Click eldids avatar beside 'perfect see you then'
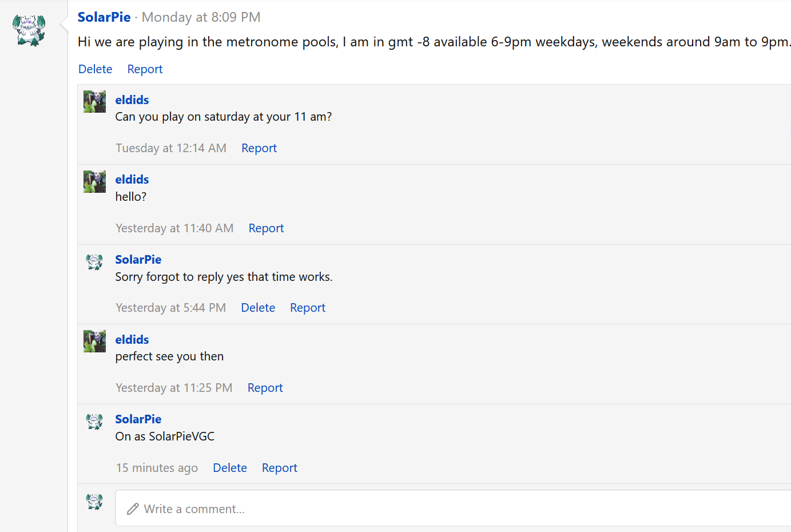Screen dimensions: 791x532 (x=94, y=341)
